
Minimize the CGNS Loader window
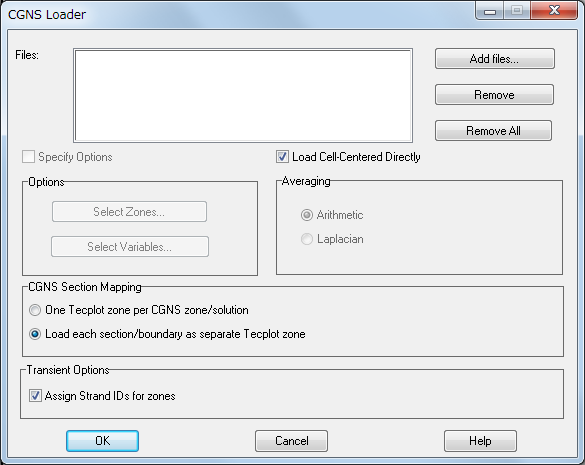point(489,10)
